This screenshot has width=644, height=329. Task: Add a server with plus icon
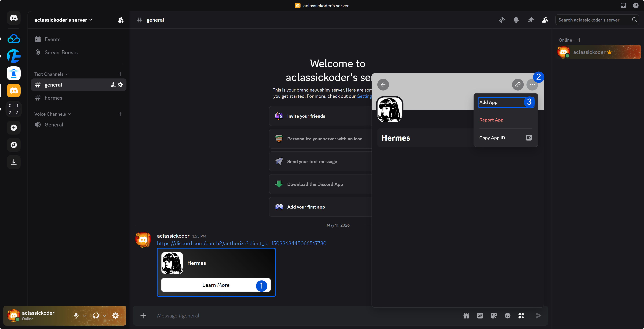14,128
